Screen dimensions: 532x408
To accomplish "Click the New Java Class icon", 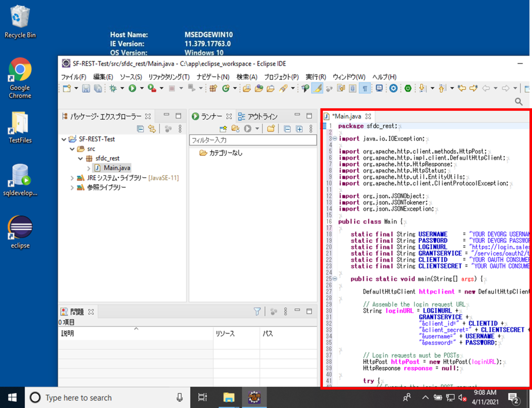I will coord(225,89).
